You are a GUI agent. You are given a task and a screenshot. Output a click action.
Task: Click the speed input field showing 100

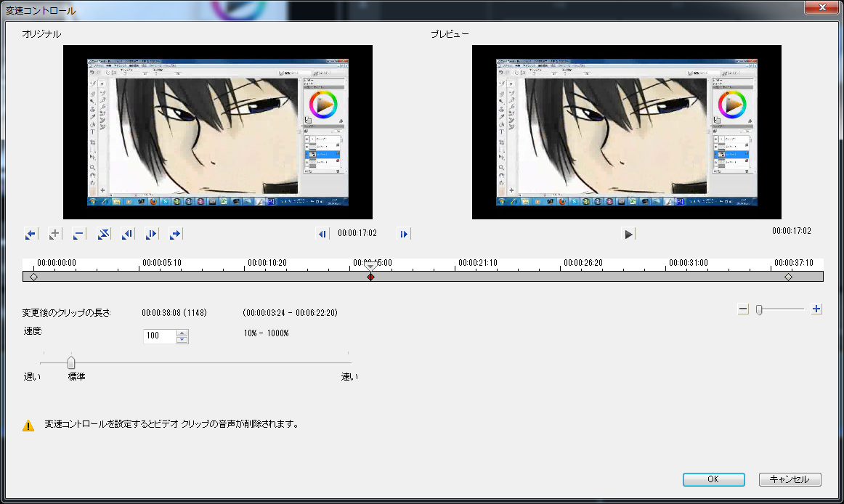(160, 336)
